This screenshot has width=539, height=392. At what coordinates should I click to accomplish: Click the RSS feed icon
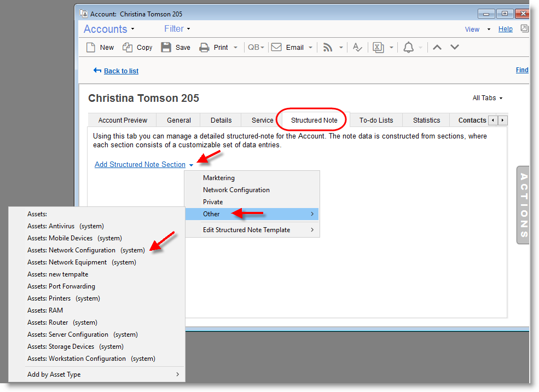pos(328,48)
